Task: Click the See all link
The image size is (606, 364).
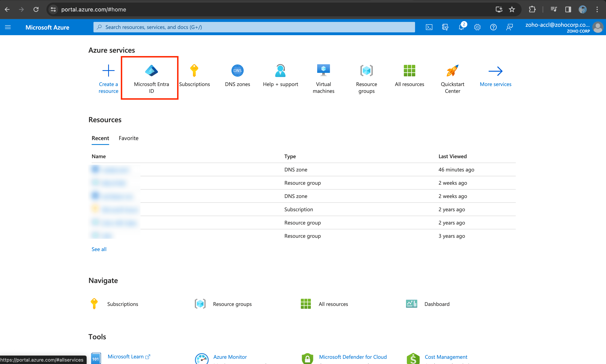Action: 99,249
